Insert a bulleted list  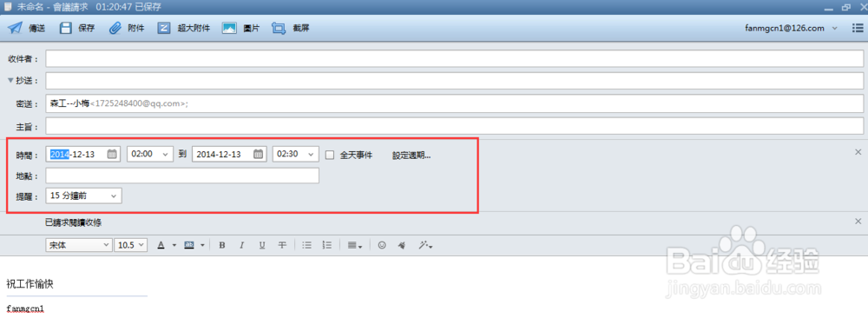click(x=306, y=245)
